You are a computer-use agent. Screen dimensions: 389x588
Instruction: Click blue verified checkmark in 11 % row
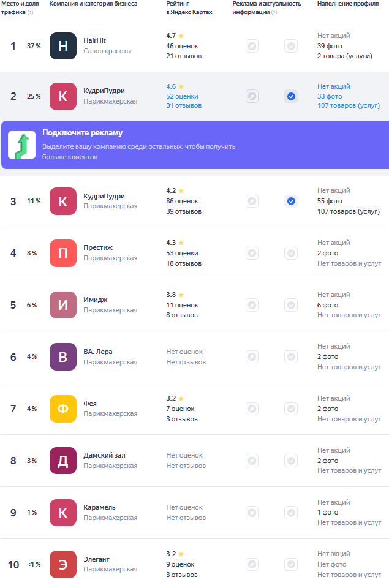tap(291, 202)
